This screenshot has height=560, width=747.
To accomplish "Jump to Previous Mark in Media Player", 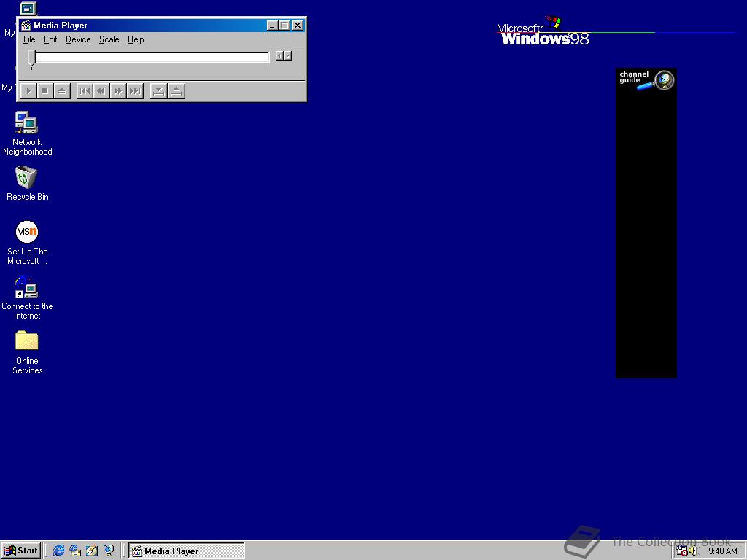I will click(x=85, y=90).
